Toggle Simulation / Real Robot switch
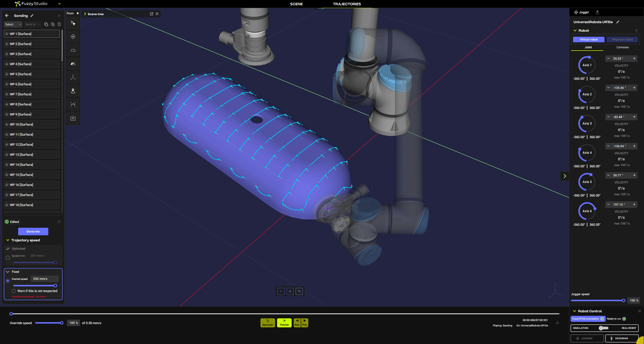This screenshot has width=644, height=344. [x=603, y=328]
